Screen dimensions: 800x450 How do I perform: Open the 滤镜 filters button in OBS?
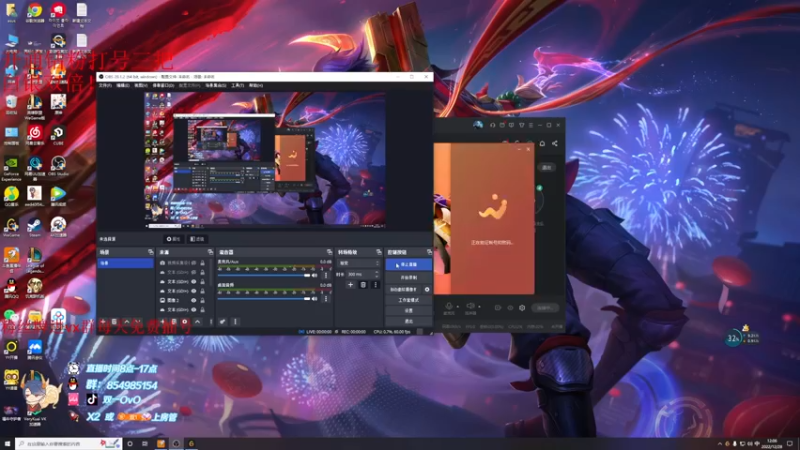[x=197, y=239]
